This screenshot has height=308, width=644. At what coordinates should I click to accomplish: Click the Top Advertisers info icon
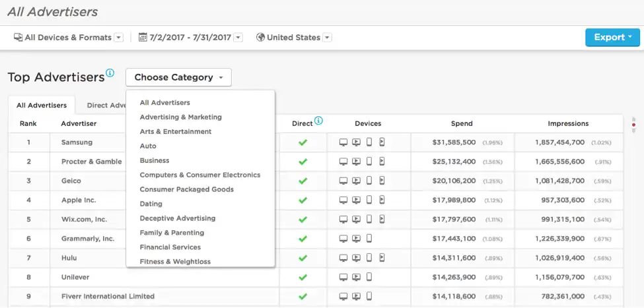(x=110, y=73)
